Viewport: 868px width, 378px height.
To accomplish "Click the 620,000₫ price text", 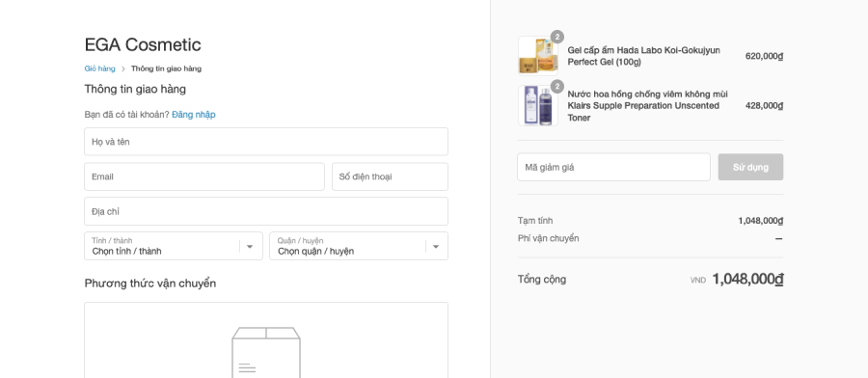I will pyautogui.click(x=764, y=56).
